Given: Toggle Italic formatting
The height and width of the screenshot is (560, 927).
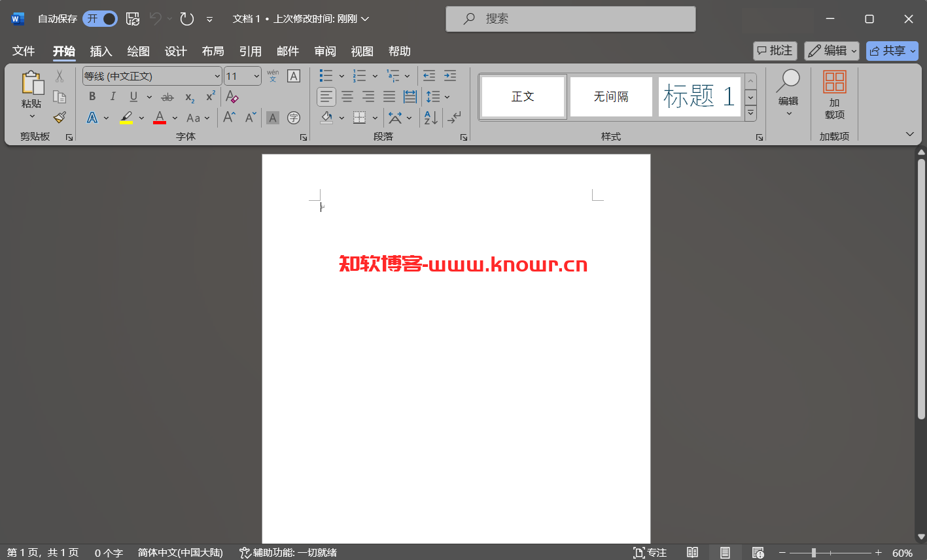Looking at the screenshot, I should pos(113,97).
